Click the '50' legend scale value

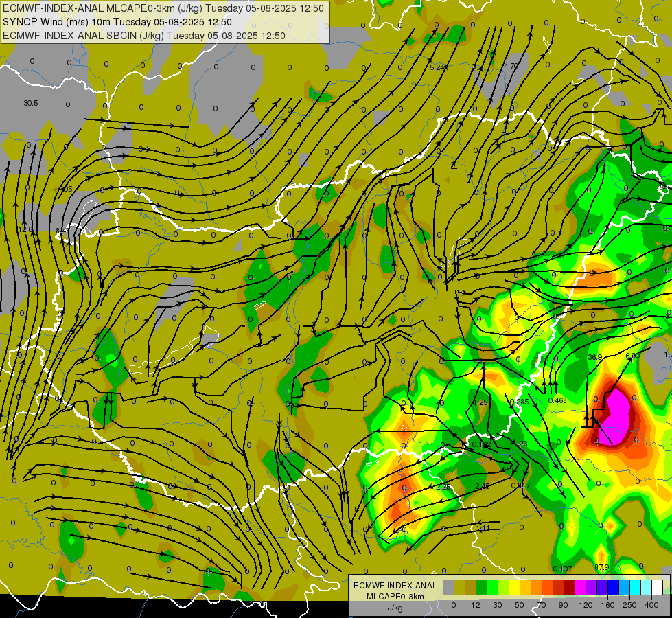[519, 605]
